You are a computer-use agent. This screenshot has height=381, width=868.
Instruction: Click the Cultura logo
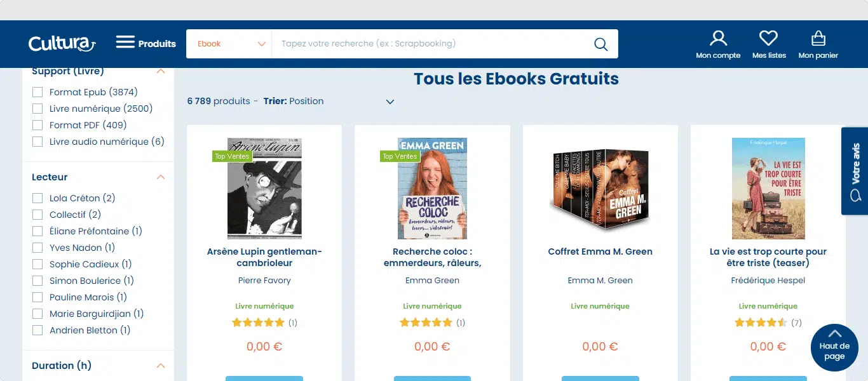[62, 43]
